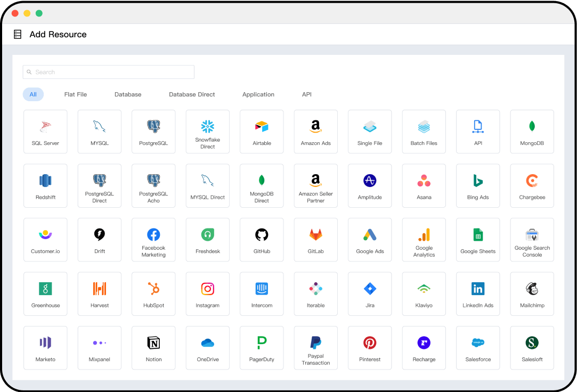The height and width of the screenshot is (392, 577).
Task: Choose the Redshift data source
Action: click(45, 185)
